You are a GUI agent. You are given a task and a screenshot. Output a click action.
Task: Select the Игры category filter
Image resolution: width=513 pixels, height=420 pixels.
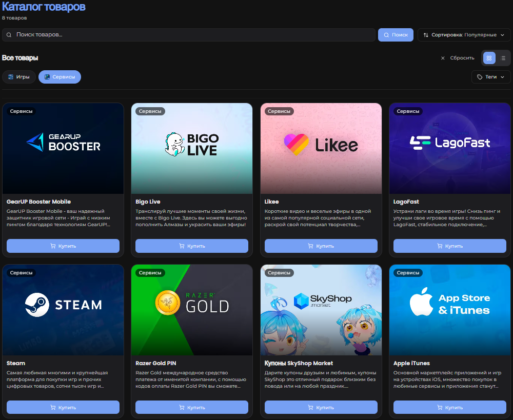point(19,77)
